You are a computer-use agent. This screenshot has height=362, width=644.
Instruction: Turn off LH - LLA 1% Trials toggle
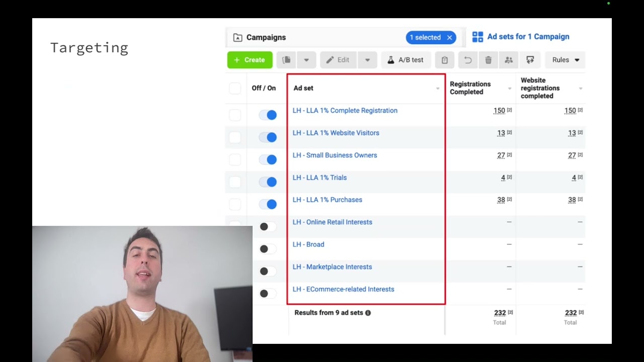[268, 182]
